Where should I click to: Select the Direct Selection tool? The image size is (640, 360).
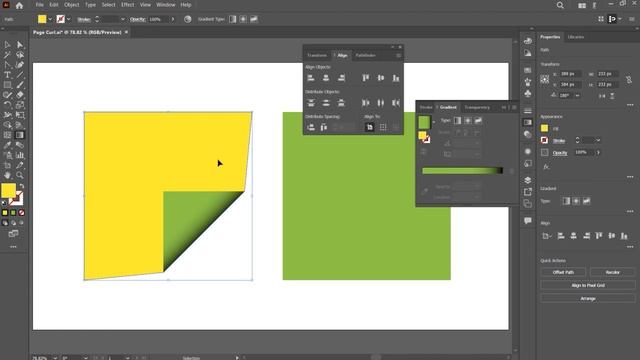20,44
